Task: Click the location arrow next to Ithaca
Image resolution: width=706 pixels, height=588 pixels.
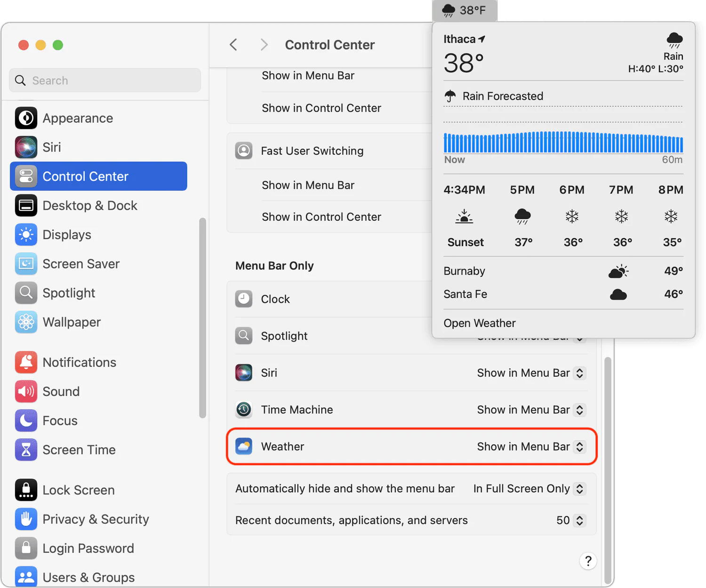Action: click(x=481, y=39)
